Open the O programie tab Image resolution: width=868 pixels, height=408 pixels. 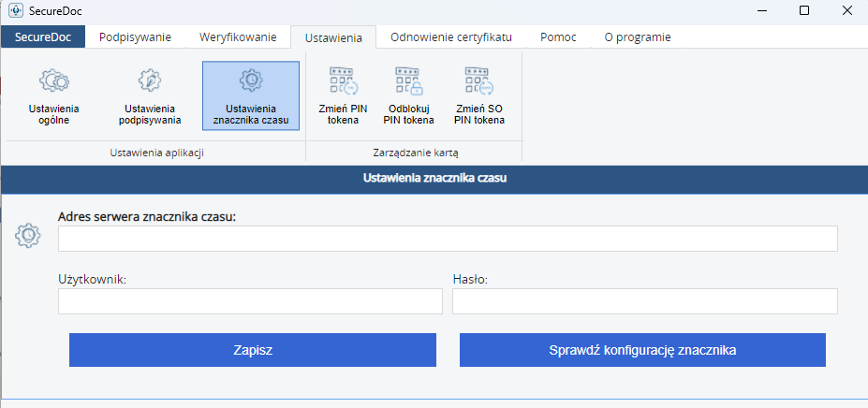(x=638, y=37)
